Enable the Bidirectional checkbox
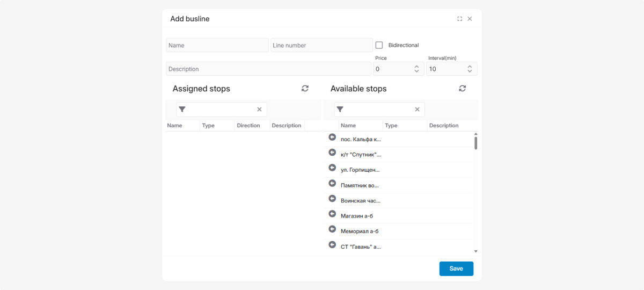The width and height of the screenshot is (644, 290). 379,45
